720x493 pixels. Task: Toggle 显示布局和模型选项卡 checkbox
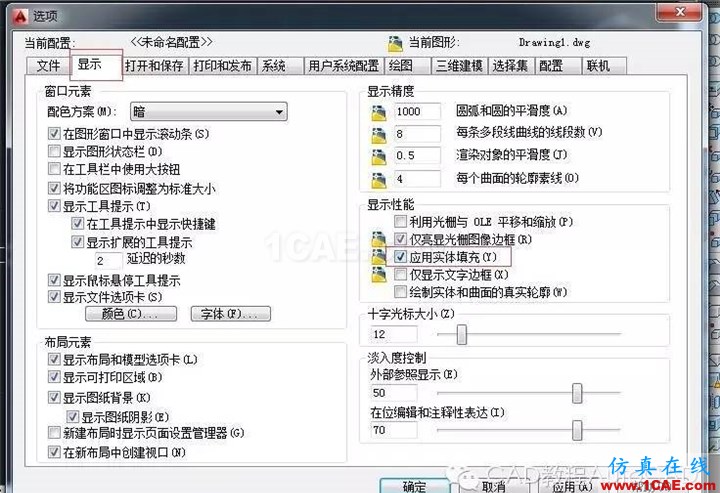[54, 359]
